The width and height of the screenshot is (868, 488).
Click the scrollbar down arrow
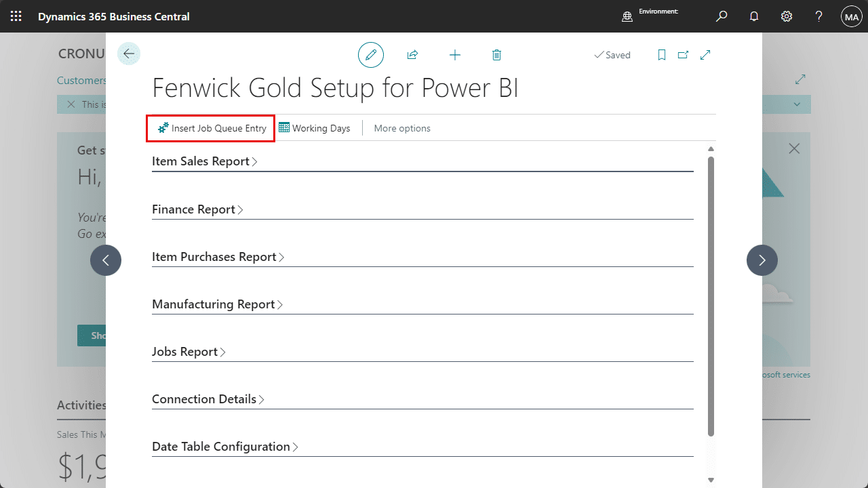tap(711, 480)
